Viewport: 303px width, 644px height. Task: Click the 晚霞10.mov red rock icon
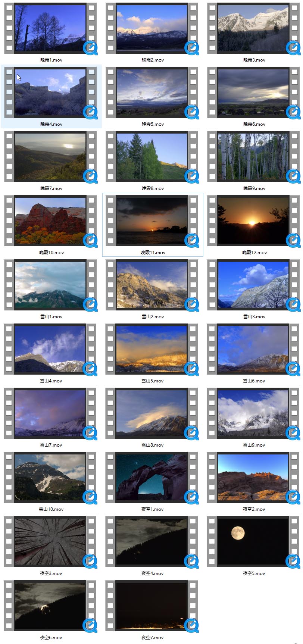[50, 221]
